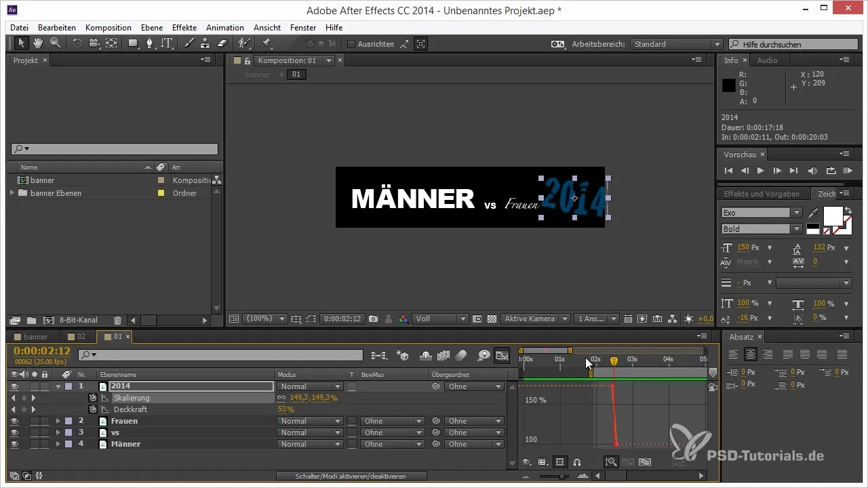Image resolution: width=868 pixels, height=488 pixels.
Task: Click the yellow label of banner Ebenen
Action: (x=161, y=193)
